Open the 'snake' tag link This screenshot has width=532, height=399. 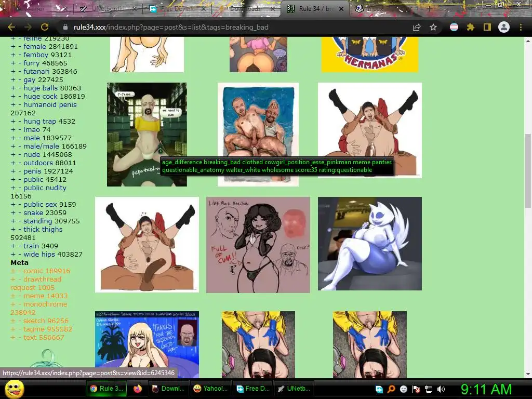tap(33, 212)
